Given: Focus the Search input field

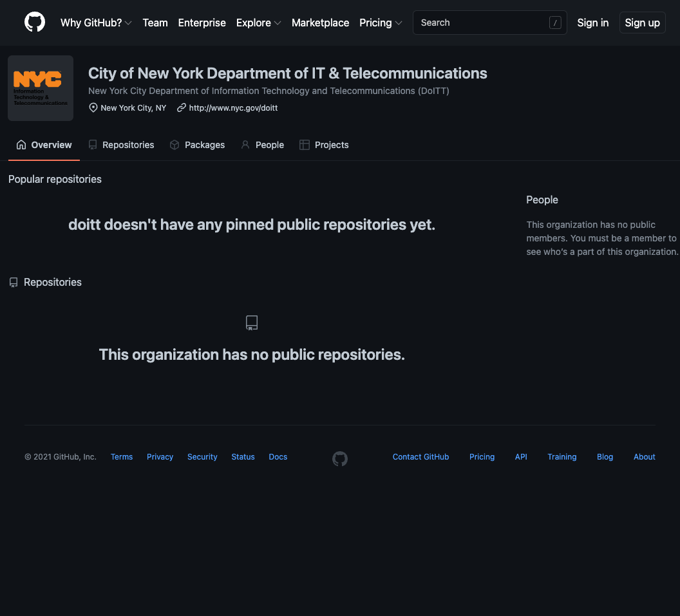Looking at the screenshot, I should pos(489,23).
